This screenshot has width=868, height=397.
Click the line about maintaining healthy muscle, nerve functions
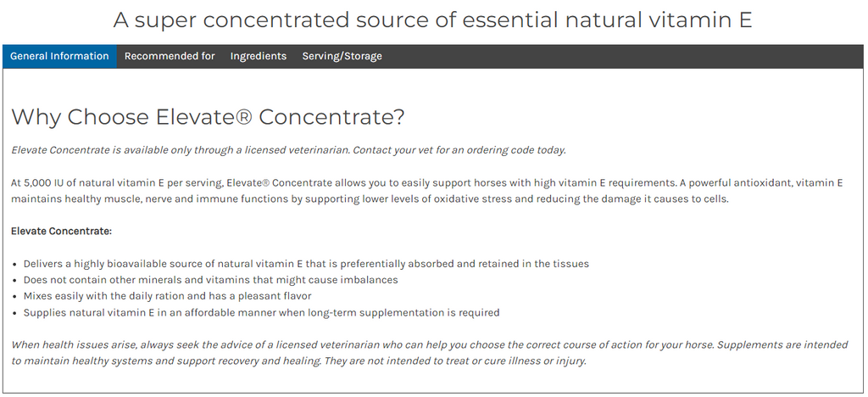(x=370, y=198)
